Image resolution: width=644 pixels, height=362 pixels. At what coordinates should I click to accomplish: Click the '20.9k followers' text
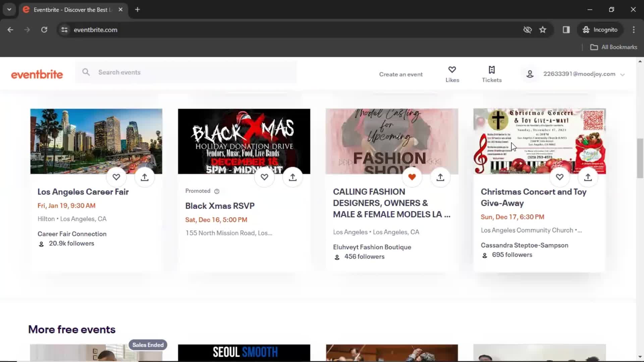point(71,244)
